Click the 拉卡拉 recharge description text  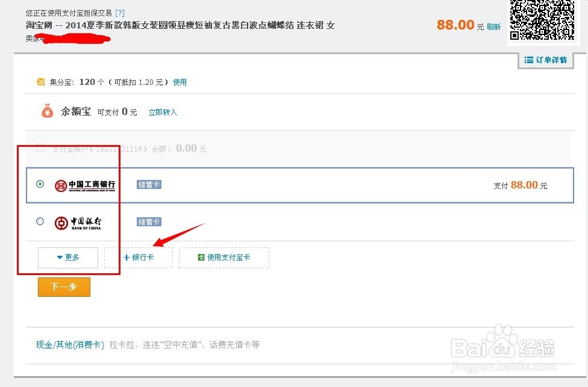184,345
